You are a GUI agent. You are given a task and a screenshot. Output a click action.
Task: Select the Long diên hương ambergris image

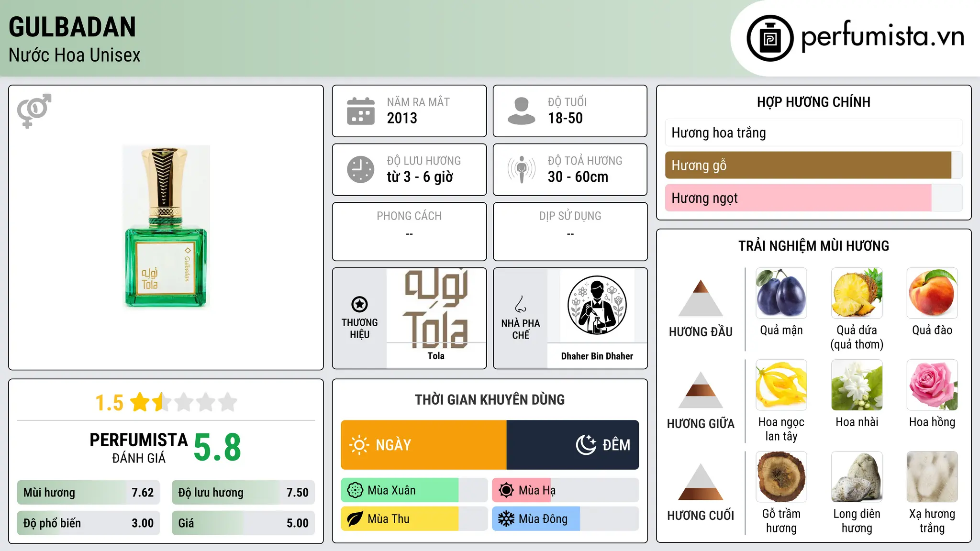click(x=857, y=477)
